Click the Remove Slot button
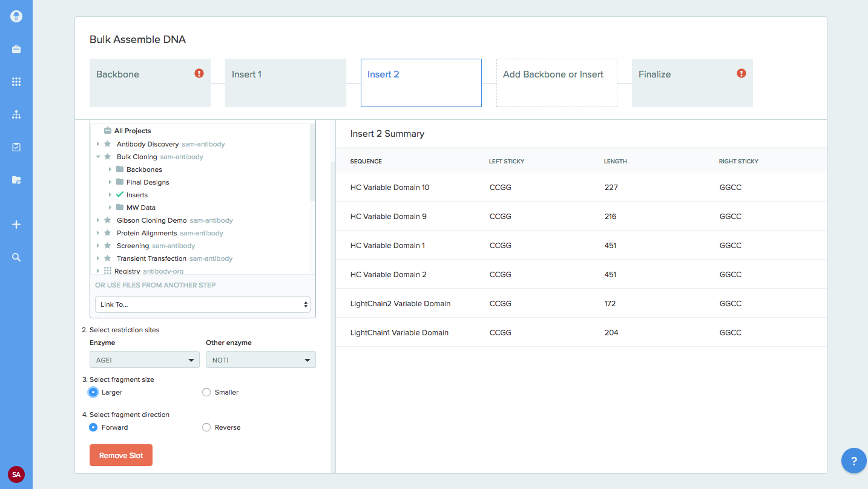 coord(121,456)
